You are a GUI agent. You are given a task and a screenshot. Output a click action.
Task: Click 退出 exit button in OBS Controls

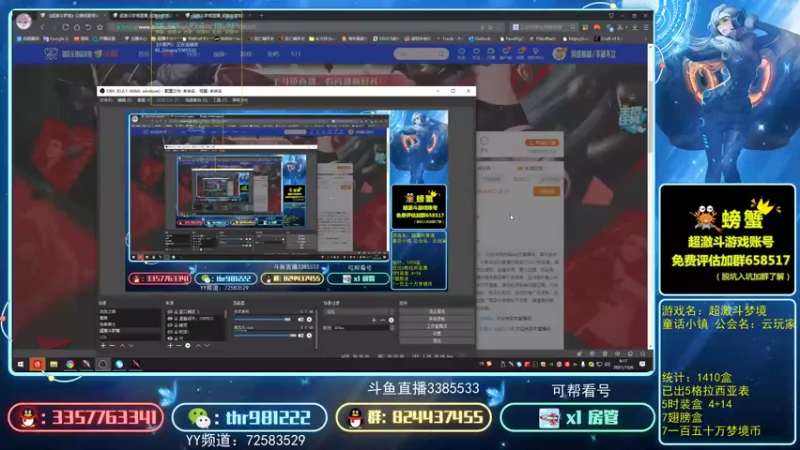point(437,341)
